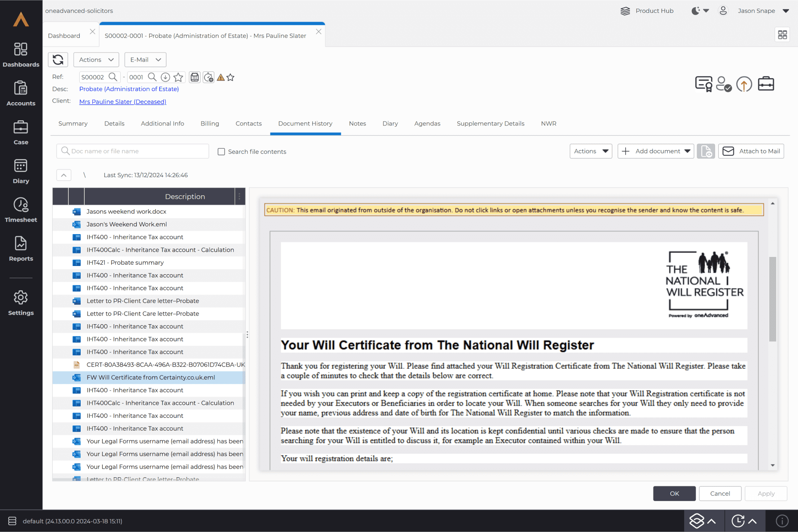Image resolution: width=798 pixels, height=532 pixels.
Task: Open the grid layout icon at top right
Action: point(782,35)
